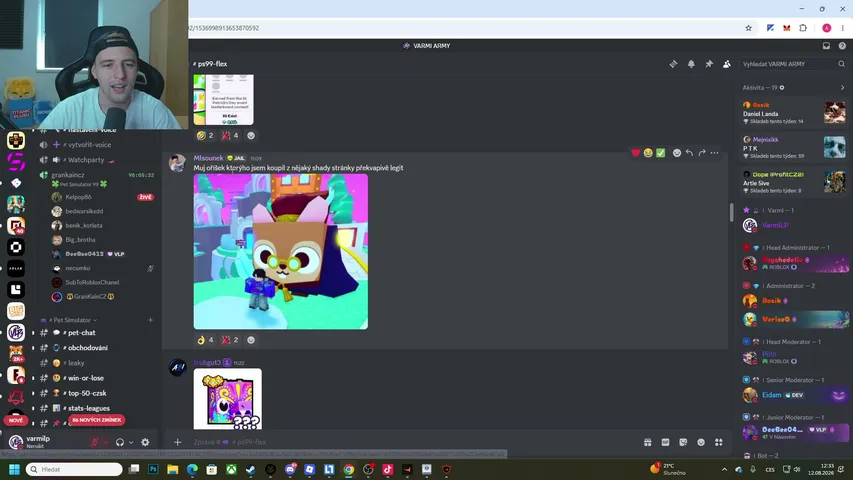Forward Mlsounek's message with forward arrow

[702, 153]
